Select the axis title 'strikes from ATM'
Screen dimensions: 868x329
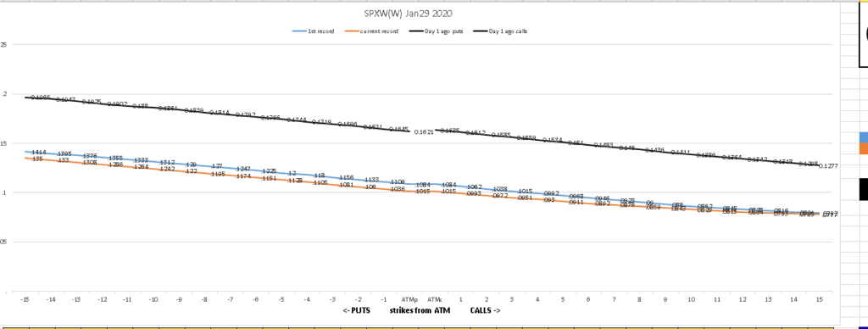point(420,310)
